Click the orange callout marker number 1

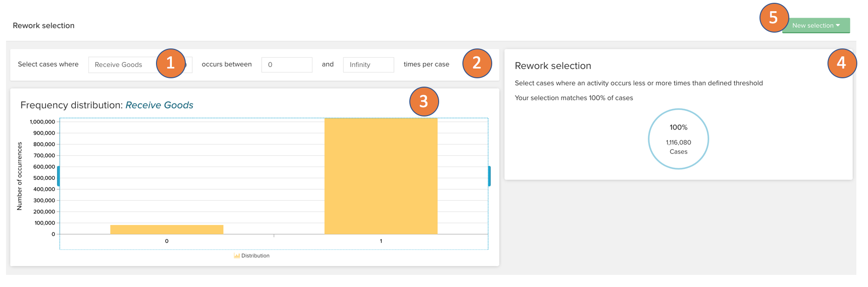170,63
